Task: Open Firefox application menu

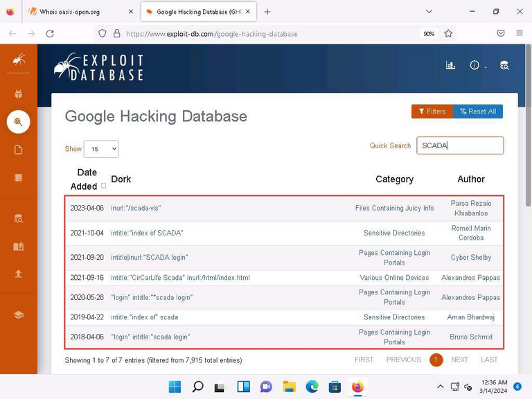Action: (520, 33)
